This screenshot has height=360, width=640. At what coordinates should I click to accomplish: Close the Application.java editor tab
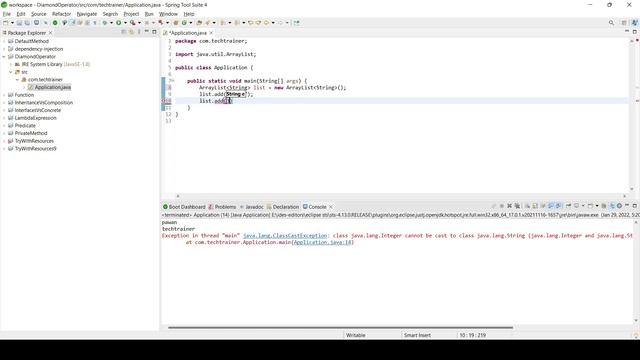click(x=211, y=33)
